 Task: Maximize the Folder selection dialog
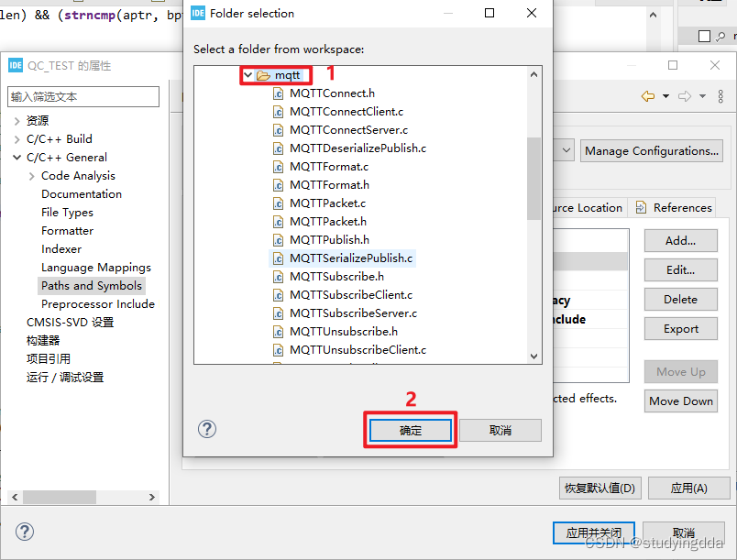[x=489, y=13]
